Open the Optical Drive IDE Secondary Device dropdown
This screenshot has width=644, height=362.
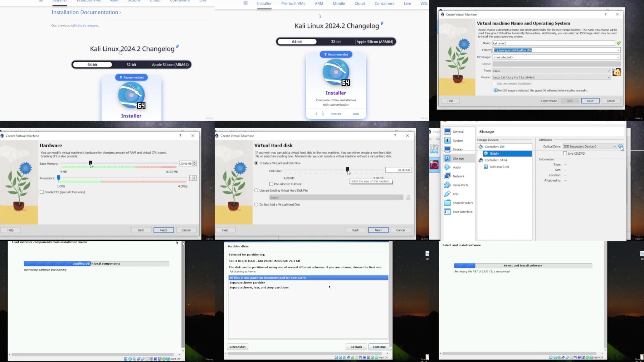click(x=590, y=146)
